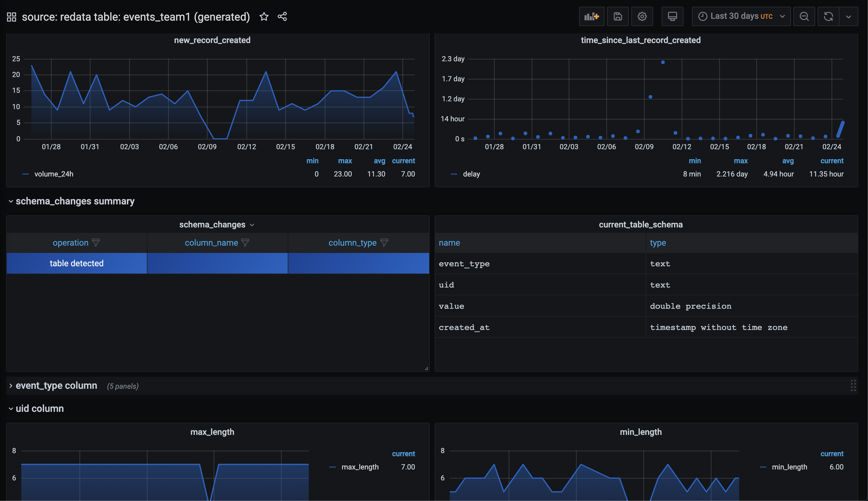
Task: Open the Last 30 days time picker
Action: point(741,16)
